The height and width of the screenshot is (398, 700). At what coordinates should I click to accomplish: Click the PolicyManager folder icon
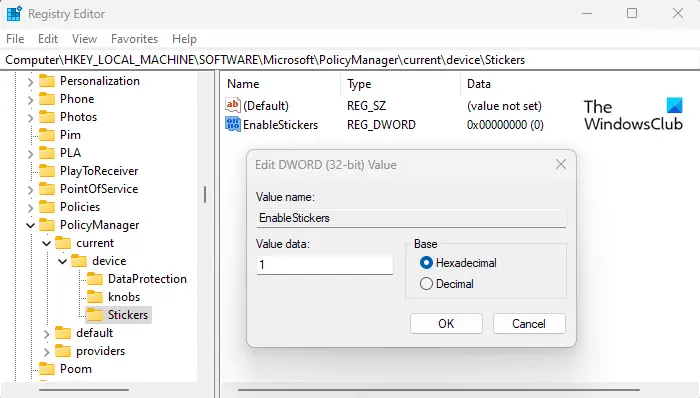[46, 225]
